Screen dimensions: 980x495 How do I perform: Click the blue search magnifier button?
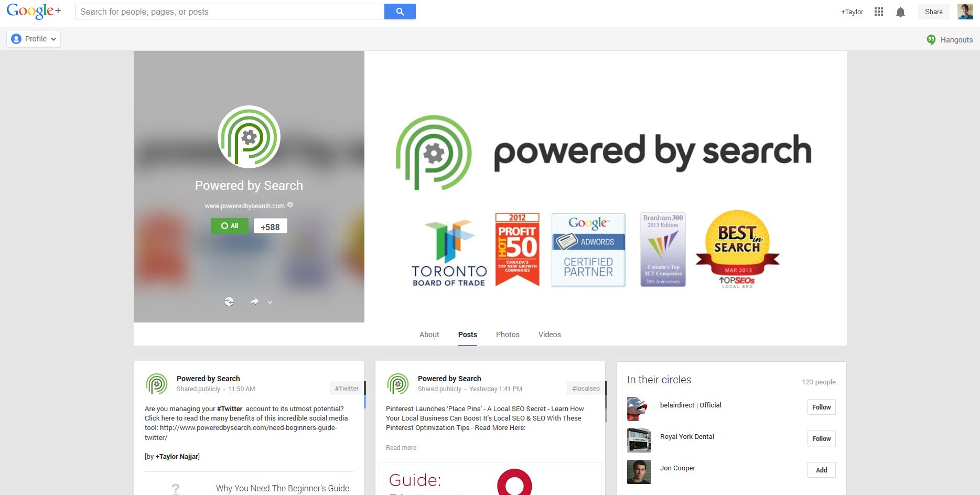pos(400,12)
